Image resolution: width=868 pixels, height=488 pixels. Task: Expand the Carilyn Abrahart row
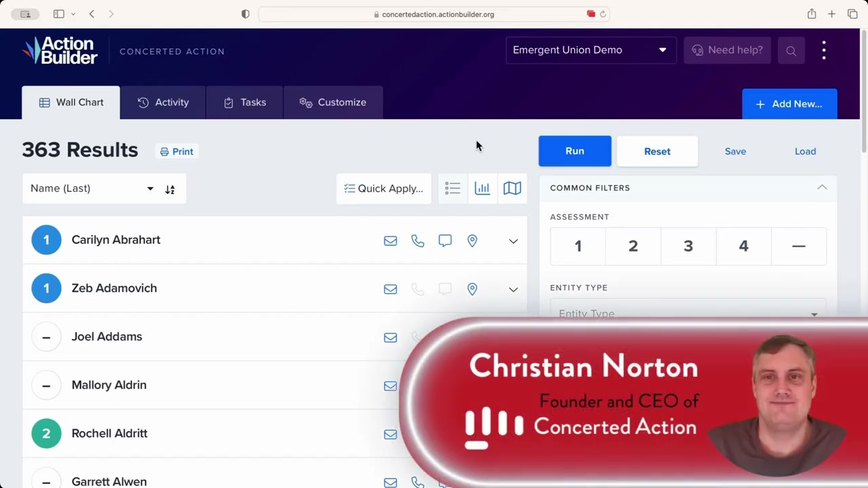(x=513, y=241)
